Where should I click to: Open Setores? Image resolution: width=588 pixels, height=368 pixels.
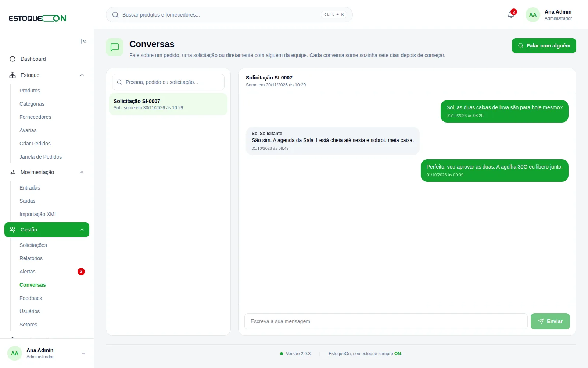tap(28, 325)
